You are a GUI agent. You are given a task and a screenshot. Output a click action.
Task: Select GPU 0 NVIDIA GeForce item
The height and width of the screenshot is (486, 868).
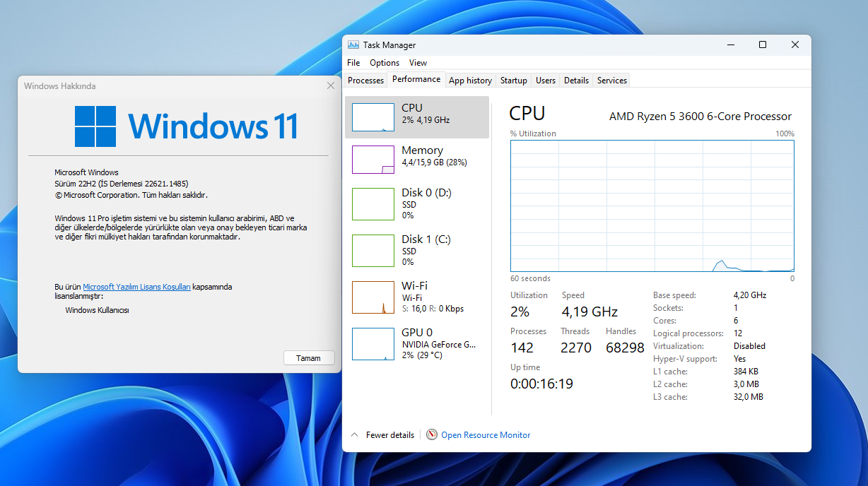pyautogui.click(x=417, y=343)
